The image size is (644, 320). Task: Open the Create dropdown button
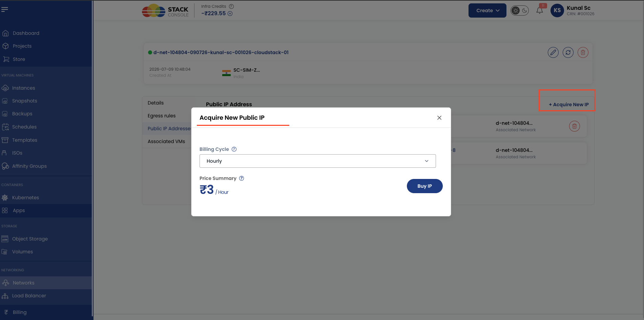(x=487, y=10)
